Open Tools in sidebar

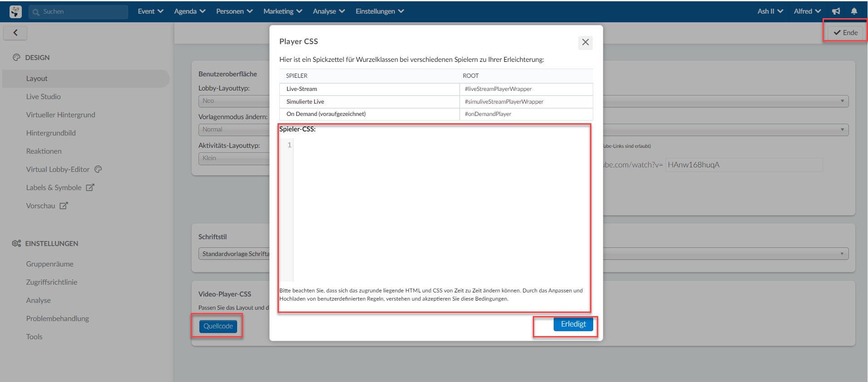coord(34,337)
